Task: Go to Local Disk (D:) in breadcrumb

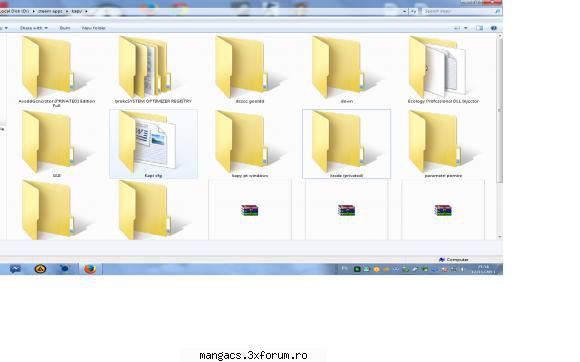Action: [x=14, y=11]
